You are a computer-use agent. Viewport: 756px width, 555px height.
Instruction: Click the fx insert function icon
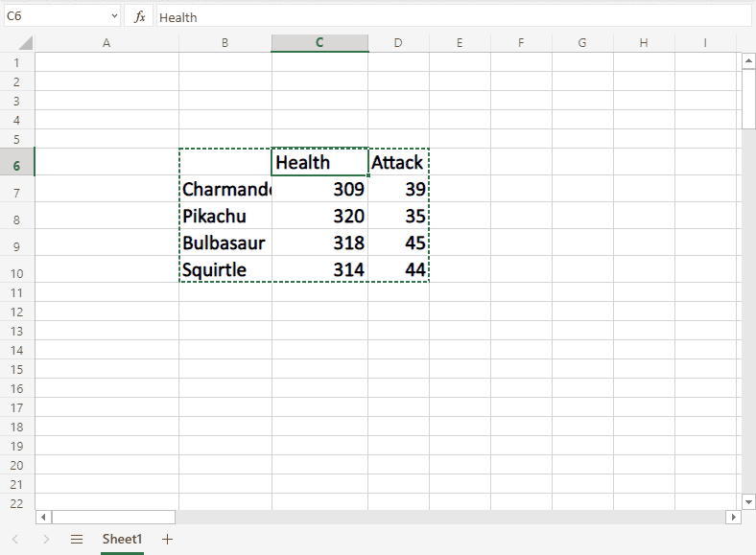[x=139, y=17]
